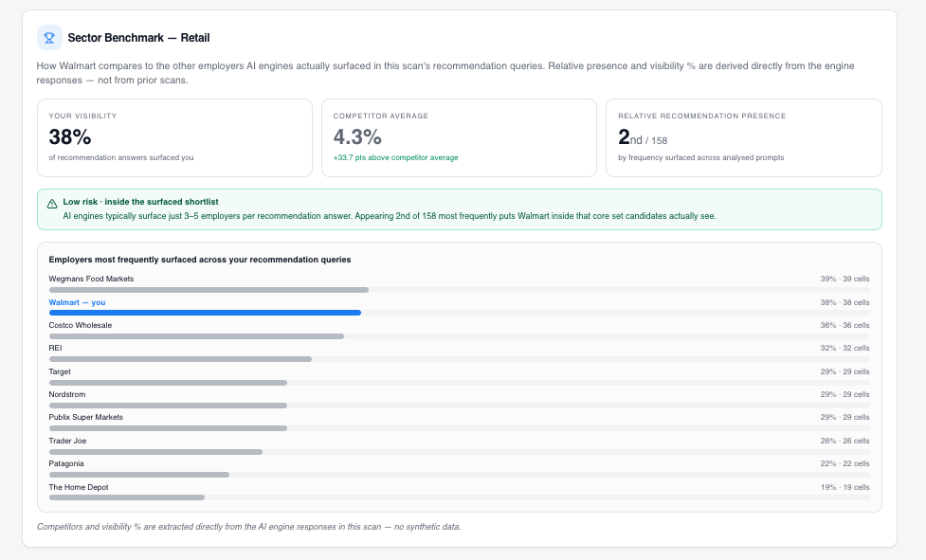Click '32% · 32 cells' for REI

[844, 348]
